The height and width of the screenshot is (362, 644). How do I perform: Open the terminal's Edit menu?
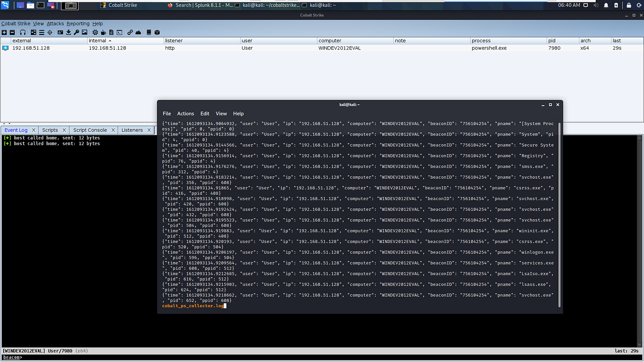tap(205, 113)
